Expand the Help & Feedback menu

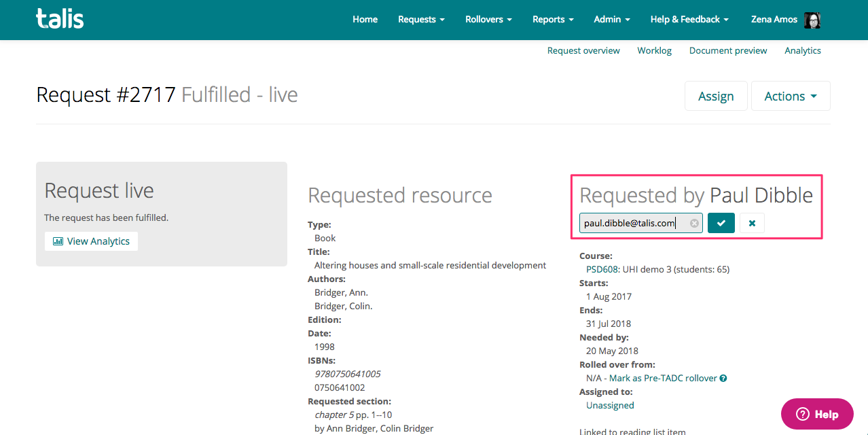(689, 19)
